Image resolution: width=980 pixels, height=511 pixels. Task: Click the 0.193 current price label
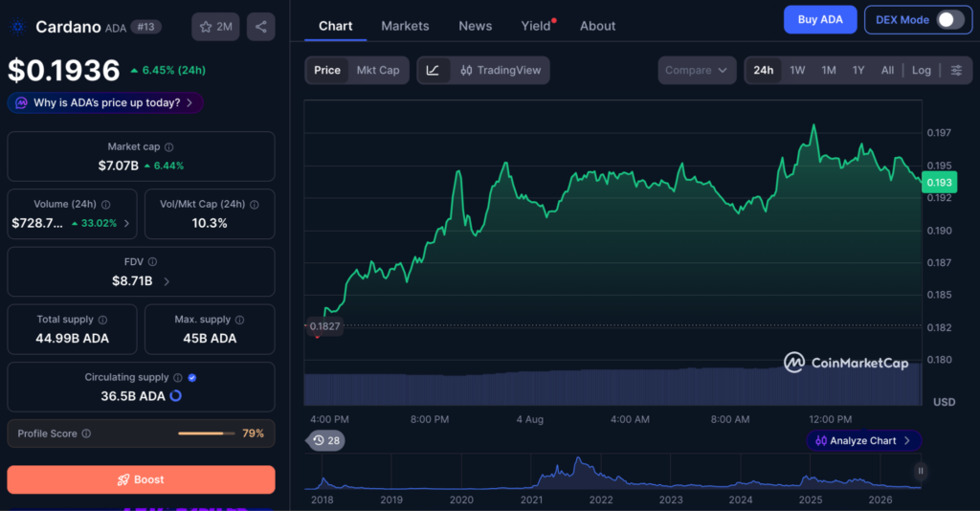pyautogui.click(x=939, y=183)
